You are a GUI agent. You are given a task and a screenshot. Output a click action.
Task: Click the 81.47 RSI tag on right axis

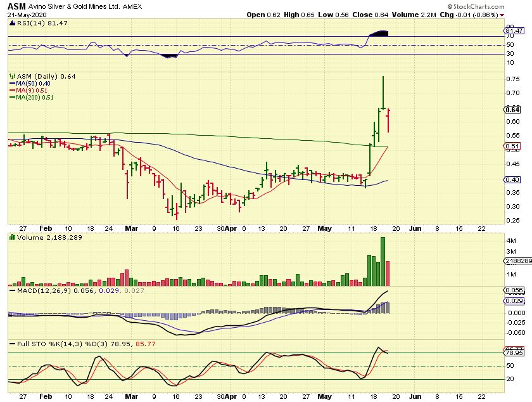click(x=514, y=31)
